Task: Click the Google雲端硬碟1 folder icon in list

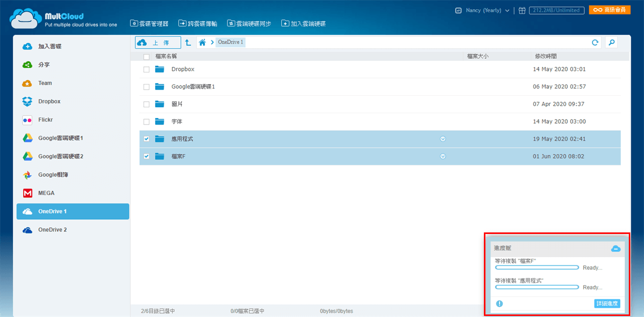Action: click(160, 87)
